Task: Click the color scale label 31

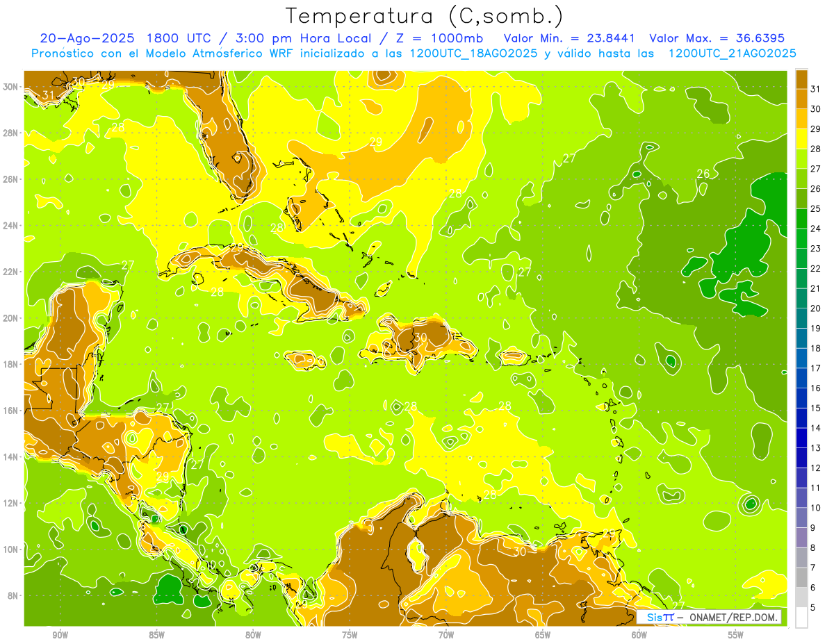Action: click(816, 89)
